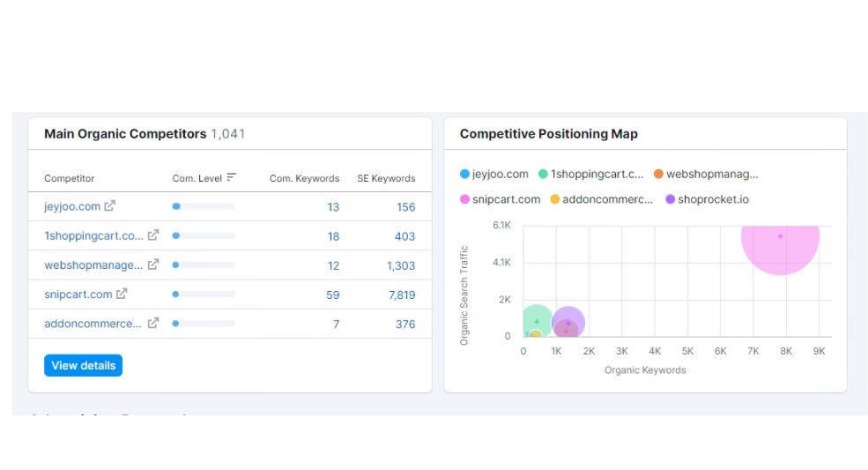Click the sort icon next to Com. Level

pyautogui.click(x=232, y=177)
